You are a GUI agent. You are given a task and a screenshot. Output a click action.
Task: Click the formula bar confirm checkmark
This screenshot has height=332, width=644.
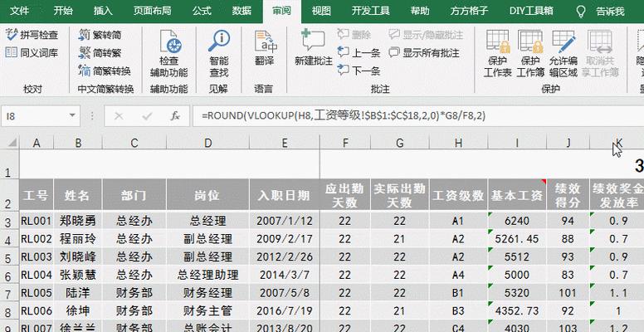pyautogui.click(x=147, y=116)
